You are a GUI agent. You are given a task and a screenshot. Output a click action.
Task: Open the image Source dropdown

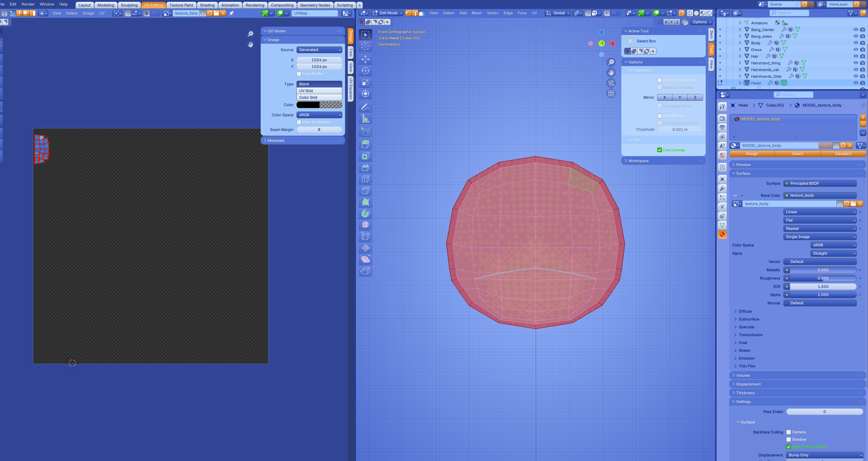(319, 50)
